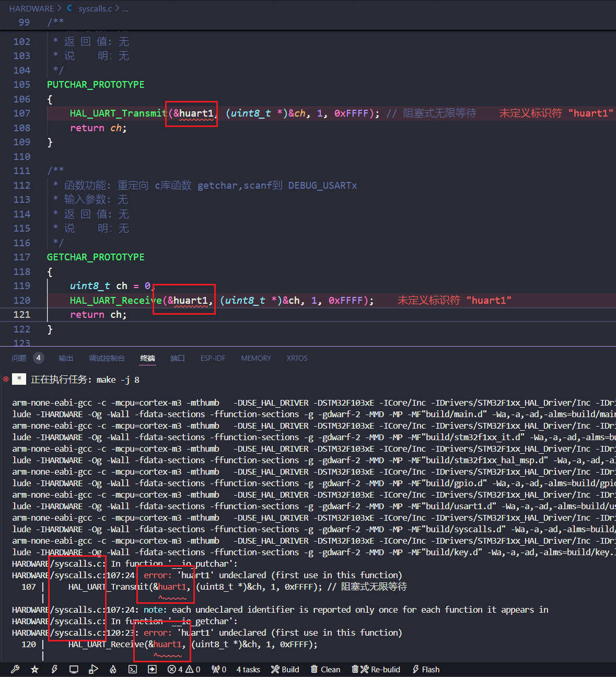Image resolution: width=616 pixels, height=677 pixels.
Task: Click the radio tower ports indicator
Action: point(219,669)
